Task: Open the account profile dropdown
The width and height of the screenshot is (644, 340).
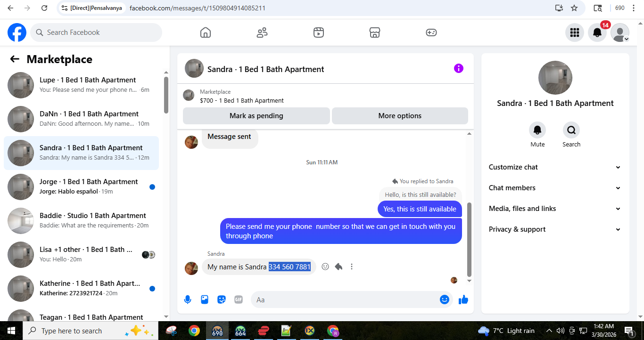Action: click(x=620, y=32)
